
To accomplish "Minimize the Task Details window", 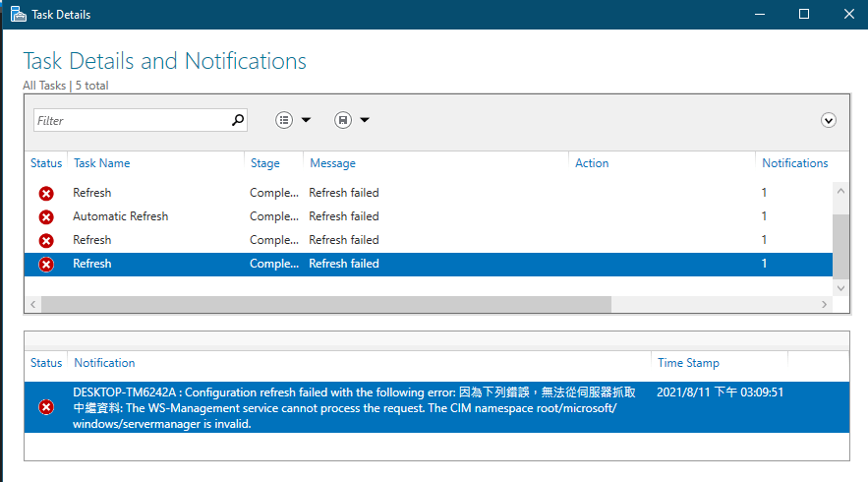I will point(760,15).
